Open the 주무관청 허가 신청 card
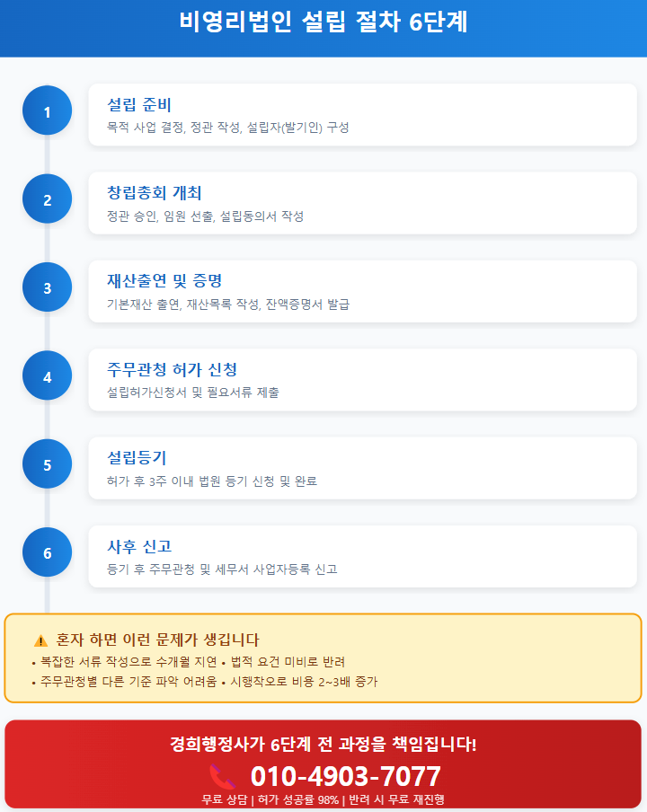 tap(362, 379)
